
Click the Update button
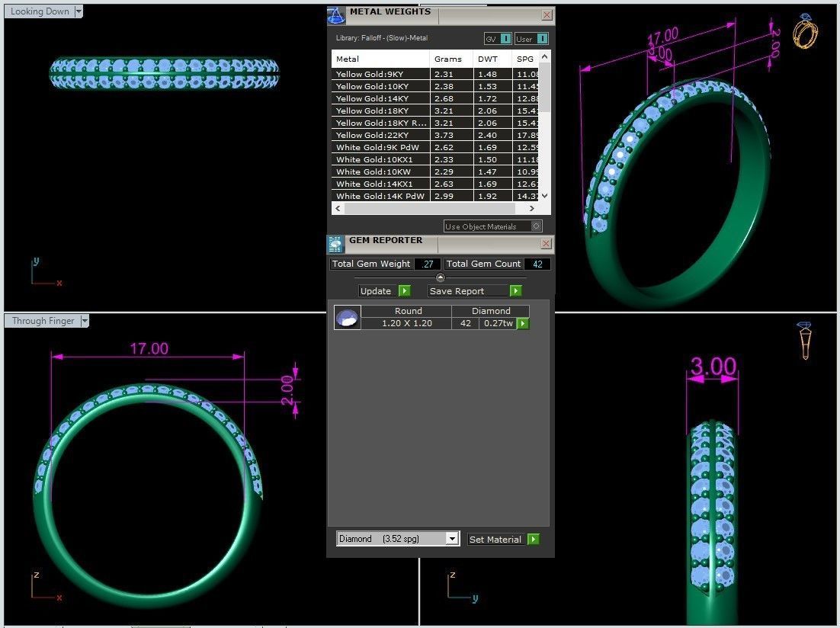click(378, 291)
